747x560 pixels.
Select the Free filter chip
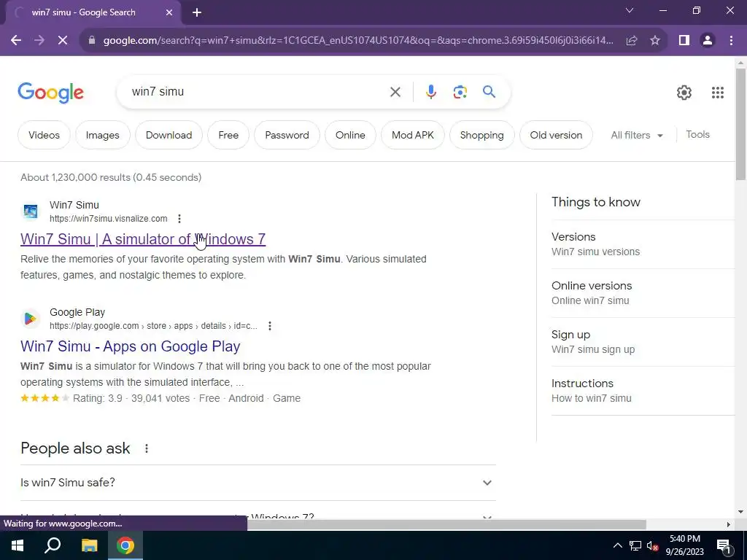(228, 135)
